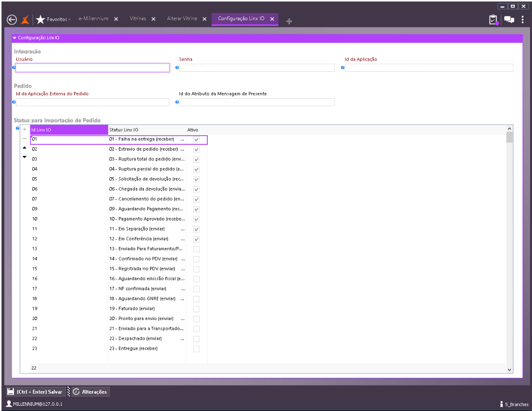Click the Id da Aplicação field
532x411 pixels.
tap(429, 67)
